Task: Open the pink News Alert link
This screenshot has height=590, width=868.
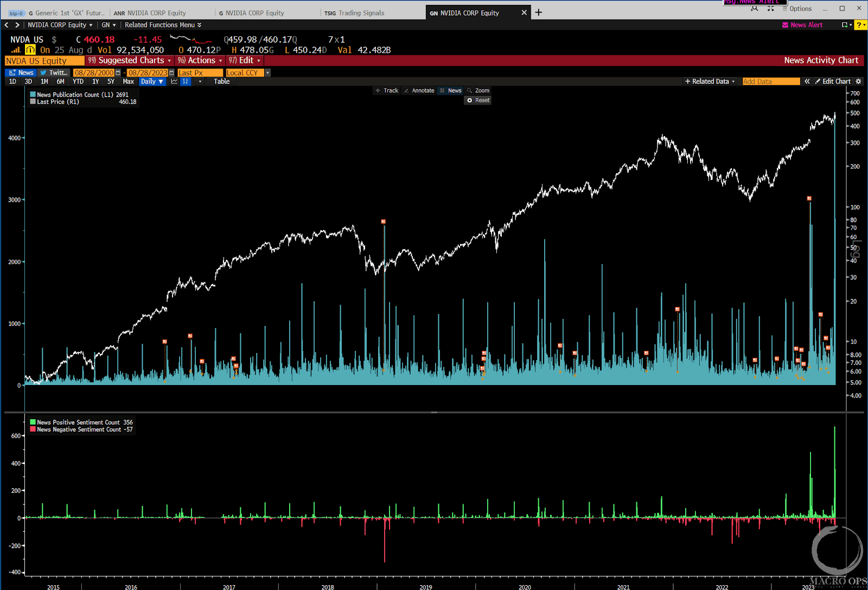Action: coord(802,25)
